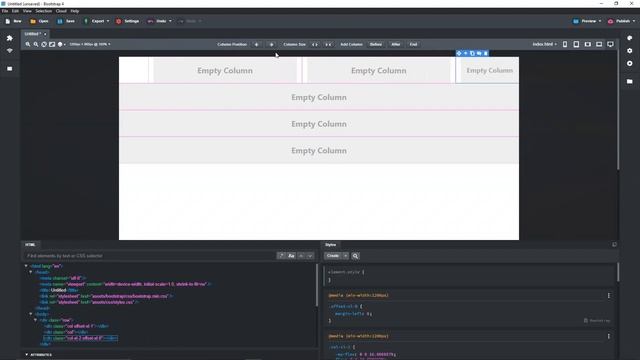Screen dimensions: 640x360
Task: Click the Create button in Styles panel
Action: tap(333, 256)
